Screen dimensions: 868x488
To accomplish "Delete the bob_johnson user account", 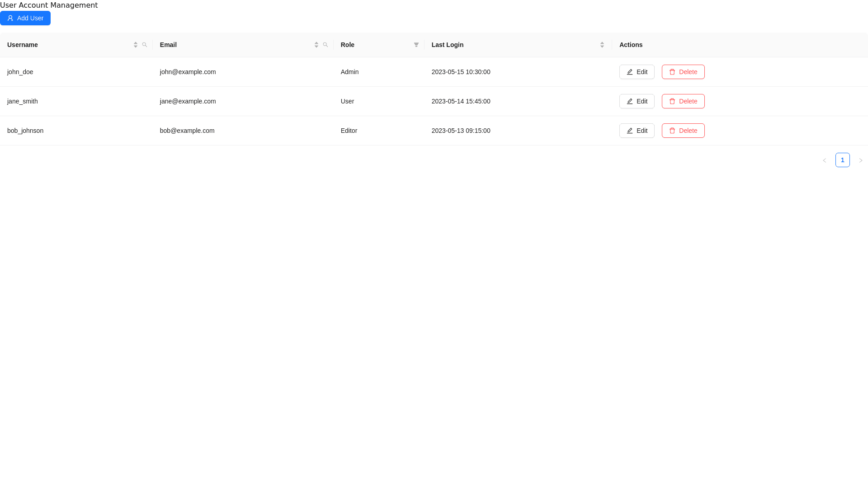I will point(683,131).
